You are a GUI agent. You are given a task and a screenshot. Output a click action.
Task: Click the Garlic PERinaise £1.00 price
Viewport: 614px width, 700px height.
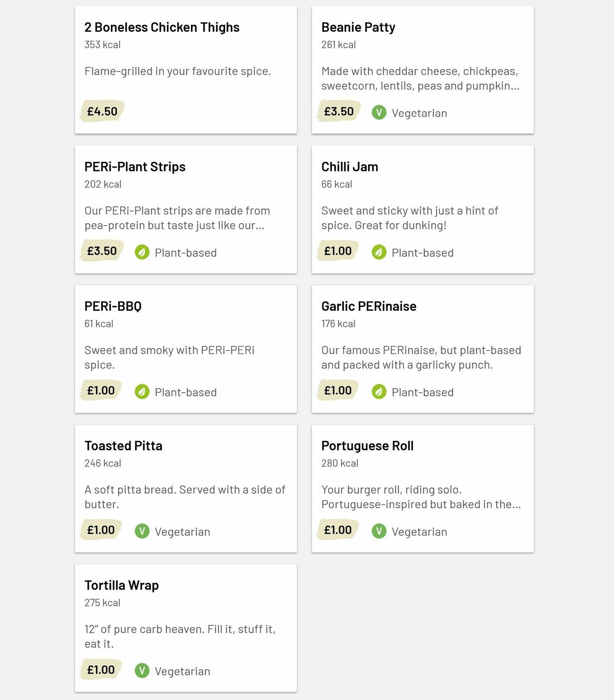(338, 391)
